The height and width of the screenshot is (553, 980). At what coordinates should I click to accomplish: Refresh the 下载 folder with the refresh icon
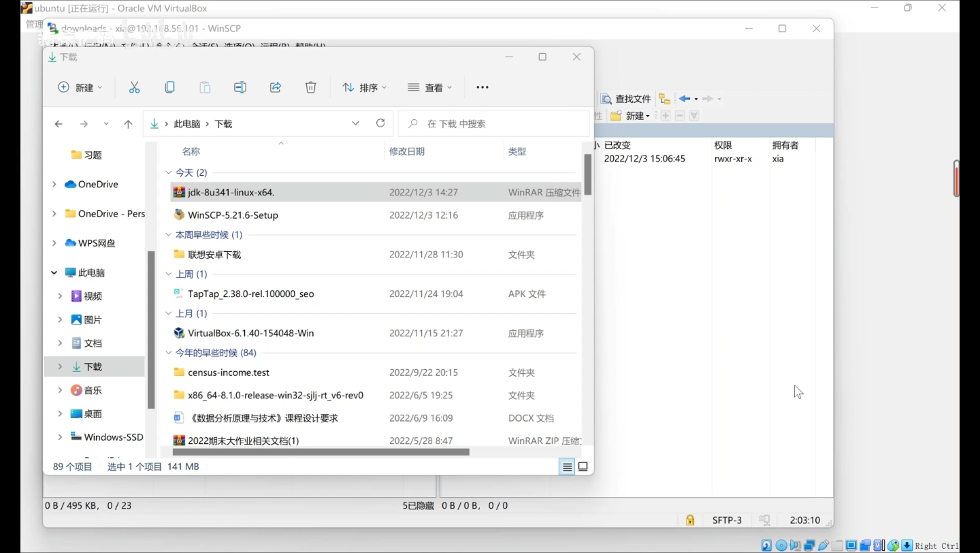tap(380, 123)
